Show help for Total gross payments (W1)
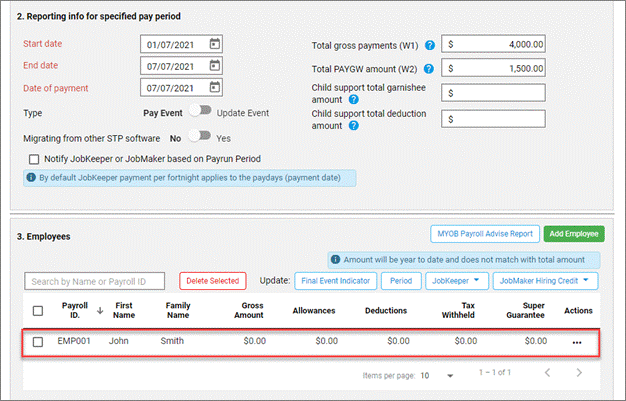This screenshot has height=401, width=626. (x=430, y=45)
